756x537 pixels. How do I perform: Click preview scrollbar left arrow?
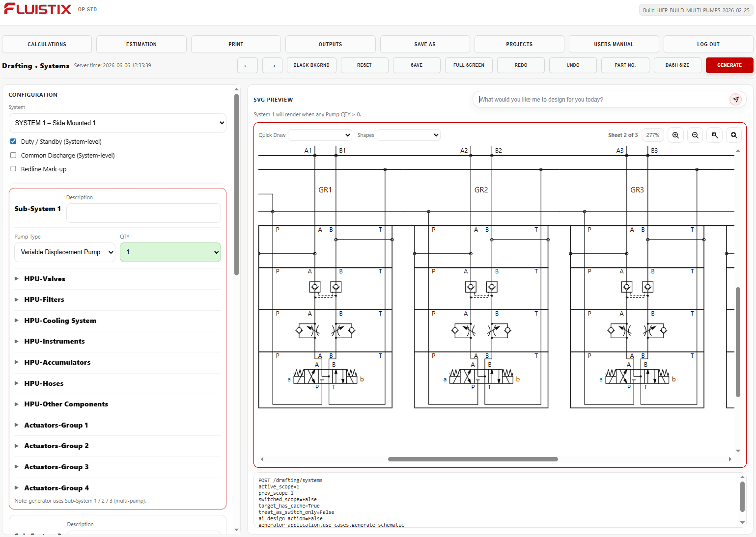(262, 459)
